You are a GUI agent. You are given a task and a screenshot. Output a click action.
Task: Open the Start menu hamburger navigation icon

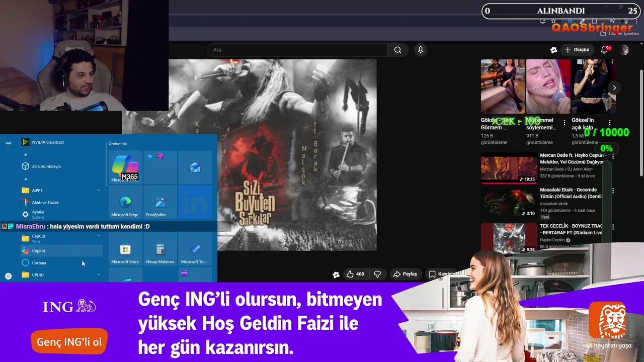click(x=8, y=143)
